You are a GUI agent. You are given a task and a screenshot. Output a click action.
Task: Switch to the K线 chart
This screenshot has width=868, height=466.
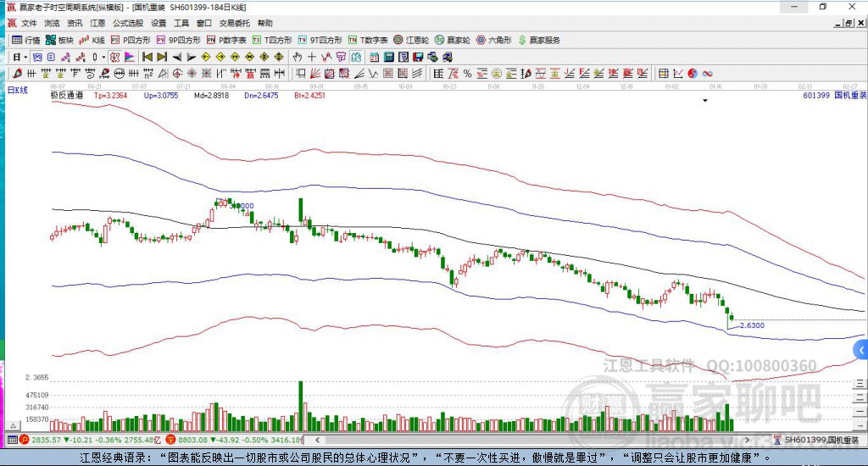pos(92,40)
